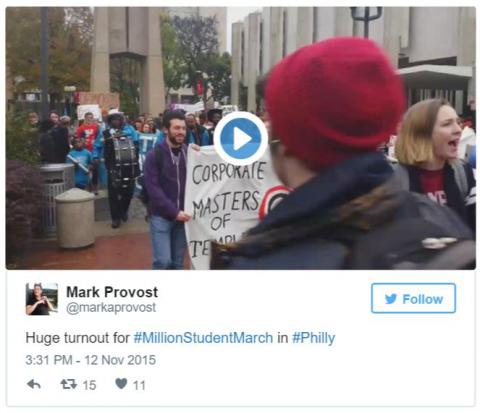Screen dimensions: 480x413
Task: Play the embedded protest video
Action: click(x=240, y=138)
